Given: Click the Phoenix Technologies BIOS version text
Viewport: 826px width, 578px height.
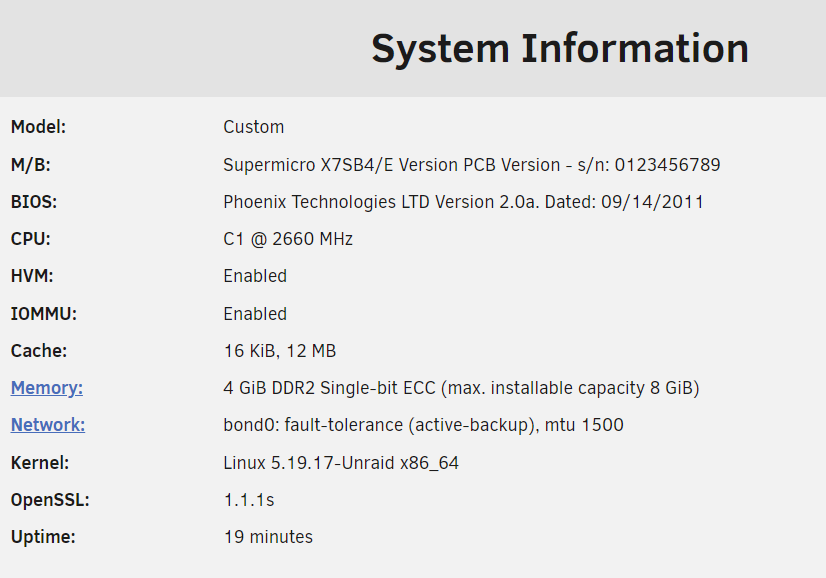Looking at the screenshot, I should pyautogui.click(x=464, y=202).
